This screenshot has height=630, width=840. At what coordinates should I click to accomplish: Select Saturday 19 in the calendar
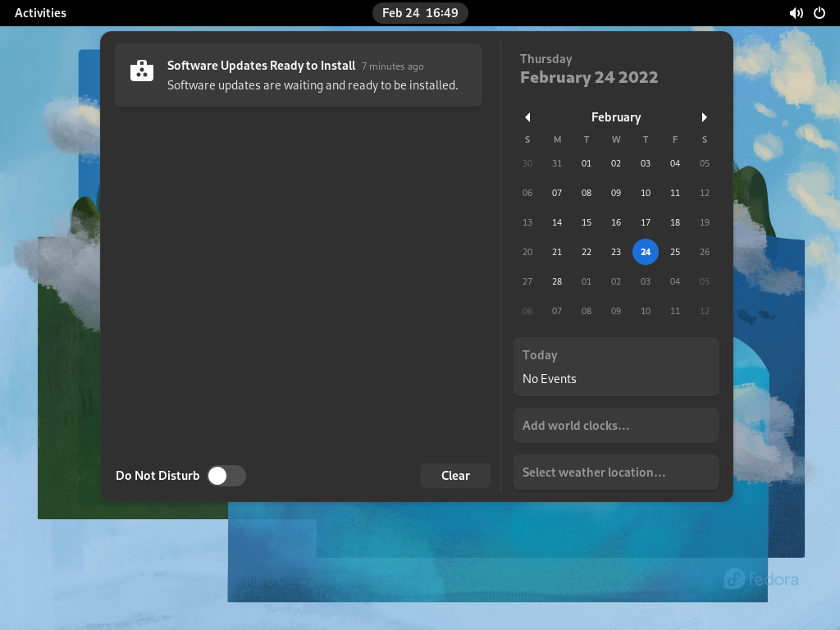point(705,222)
